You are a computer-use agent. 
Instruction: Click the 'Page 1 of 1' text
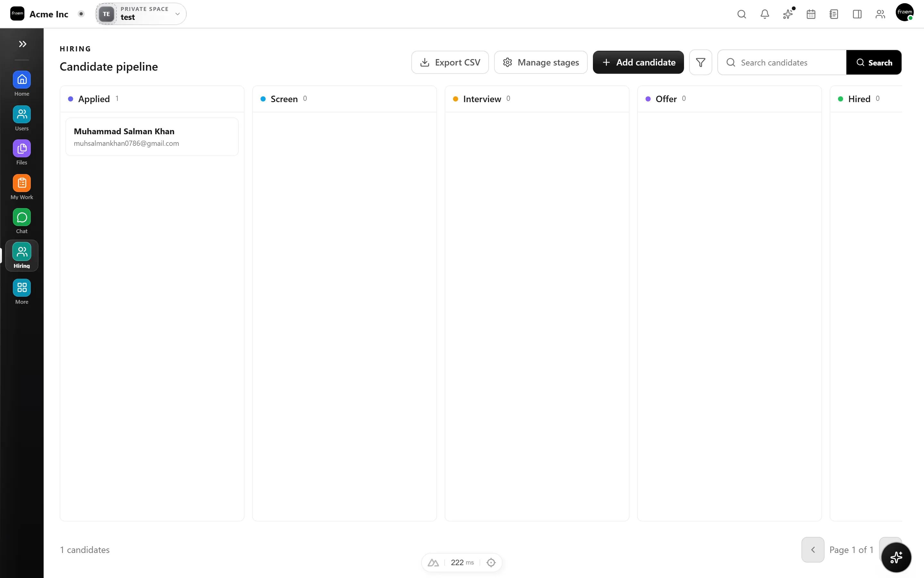pyautogui.click(x=851, y=550)
